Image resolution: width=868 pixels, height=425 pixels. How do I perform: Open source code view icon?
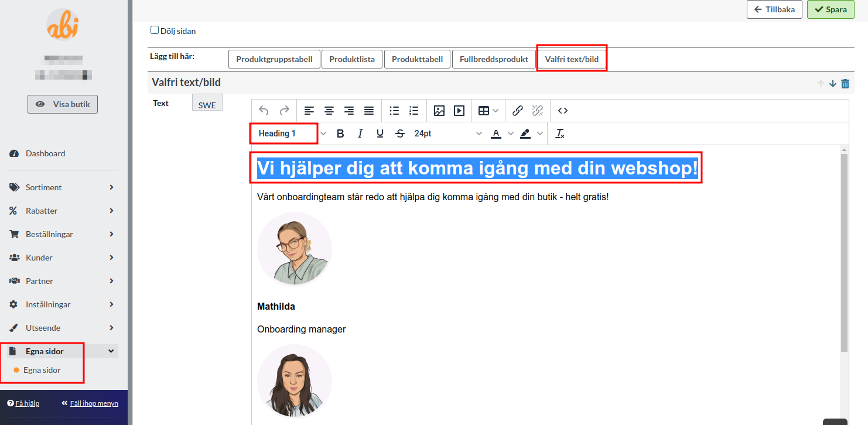[x=563, y=111]
